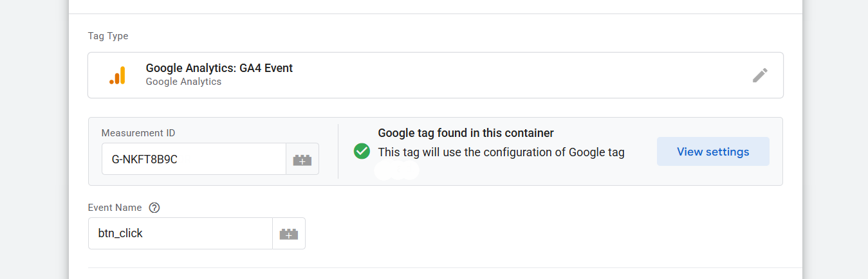
Task: Click empty space in the Tag Type card
Action: coord(515,75)
